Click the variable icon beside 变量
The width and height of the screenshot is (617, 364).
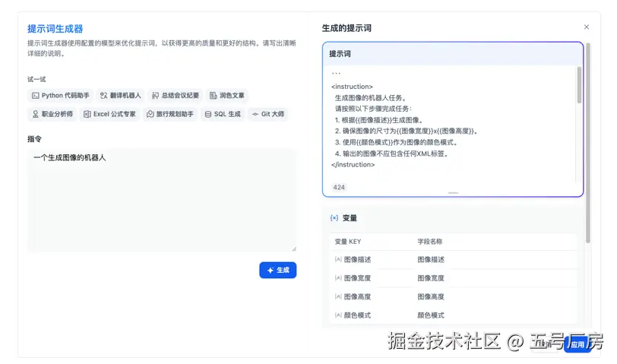[x=334, y=218]
